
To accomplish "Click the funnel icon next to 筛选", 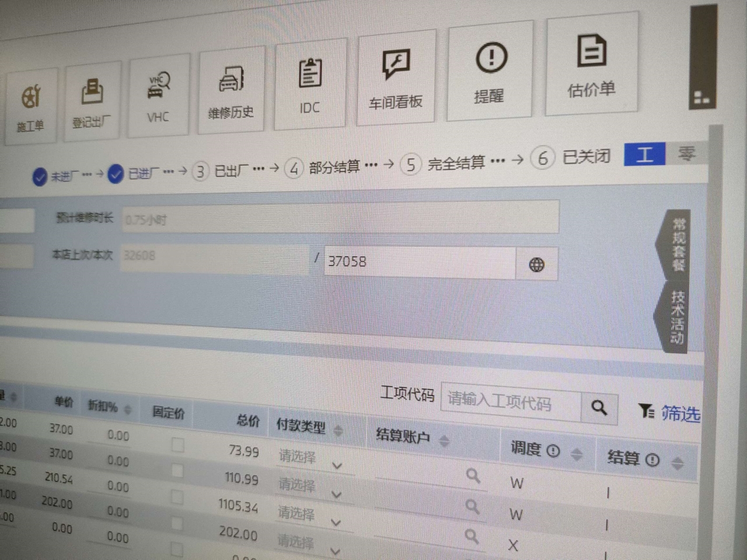I will [646, 411].
